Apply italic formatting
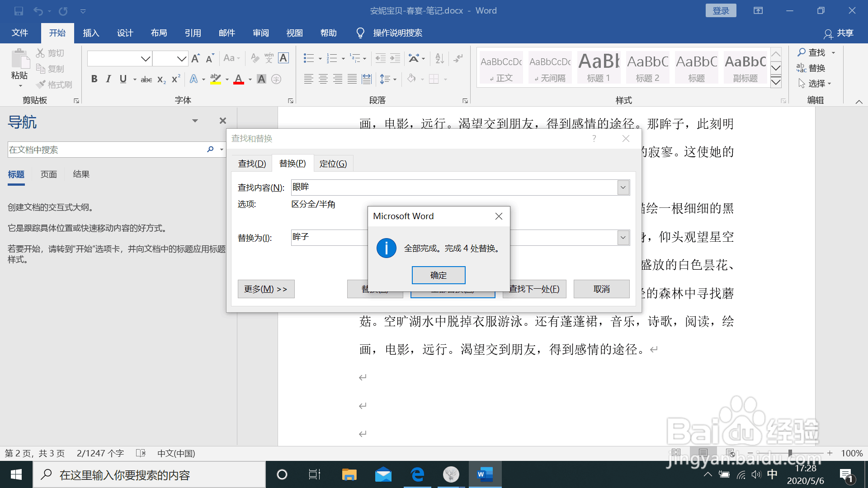 tap(108, 79)
